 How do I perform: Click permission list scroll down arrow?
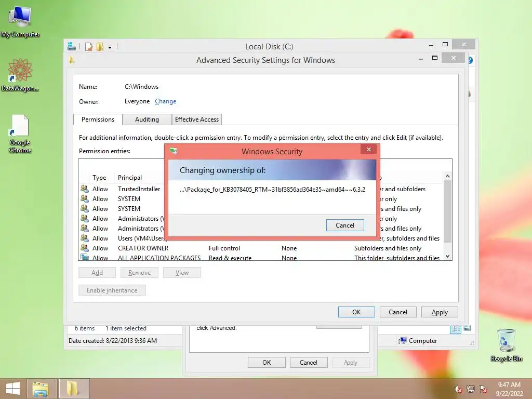point(447,256)
